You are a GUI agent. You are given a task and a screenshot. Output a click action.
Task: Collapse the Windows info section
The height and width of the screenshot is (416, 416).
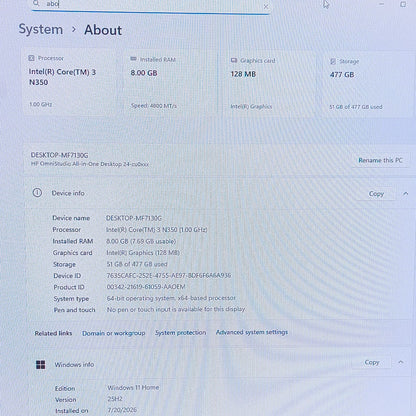pyautogui.click(x=401, y=362)
